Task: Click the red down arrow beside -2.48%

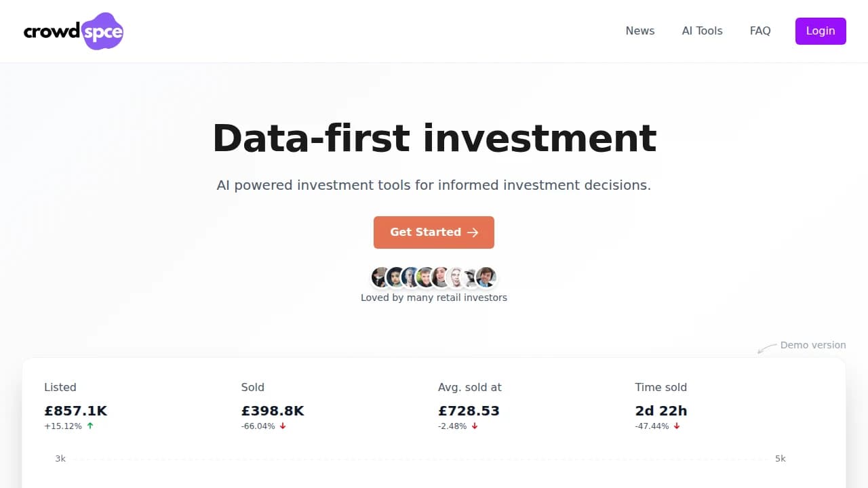Action: click(x=475, y=426)
